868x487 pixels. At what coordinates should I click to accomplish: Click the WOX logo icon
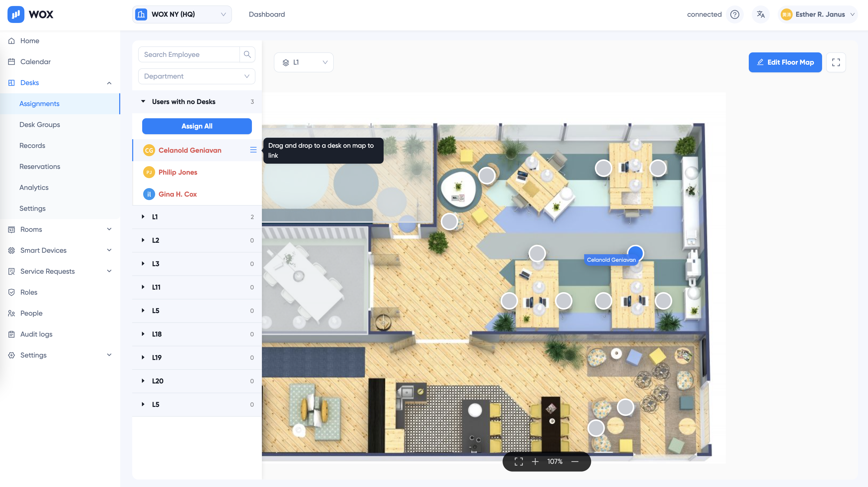click(16, 14)
